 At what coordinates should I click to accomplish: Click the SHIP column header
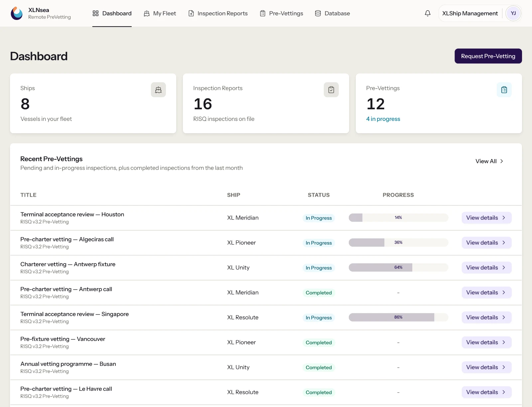point(234,195)
